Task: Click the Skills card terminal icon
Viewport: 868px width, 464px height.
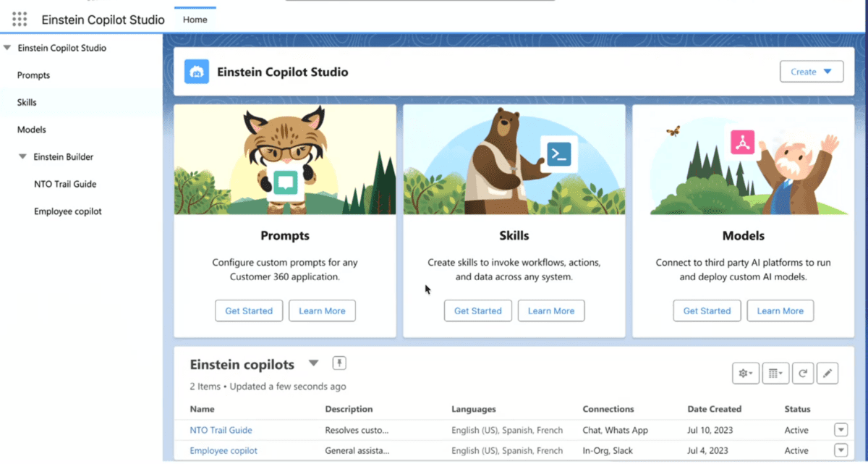Action: point(559,153)
